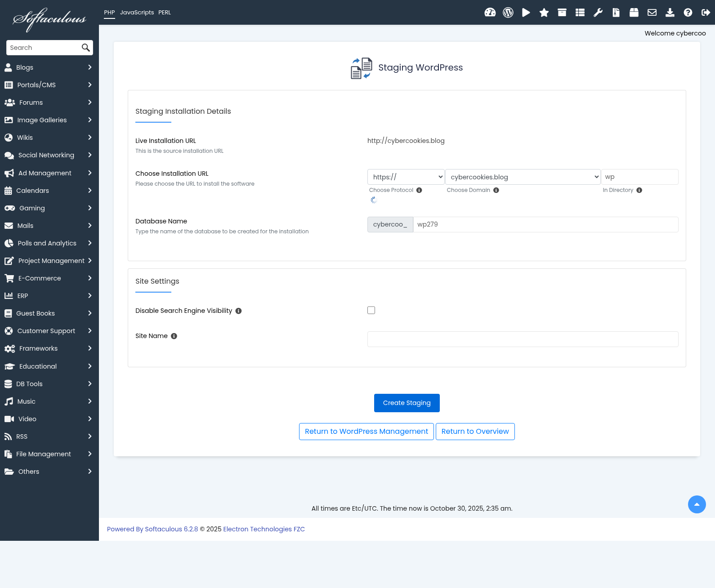This screenshot has height=588, width=715.
Task: Click the Site Name text field
Action: [523, 339]
